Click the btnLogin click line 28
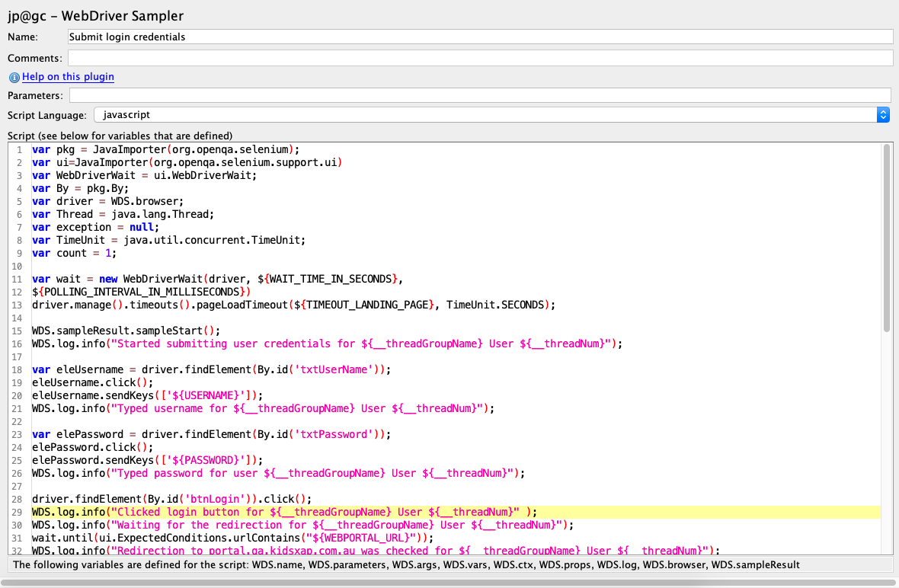 coord(172,499)
